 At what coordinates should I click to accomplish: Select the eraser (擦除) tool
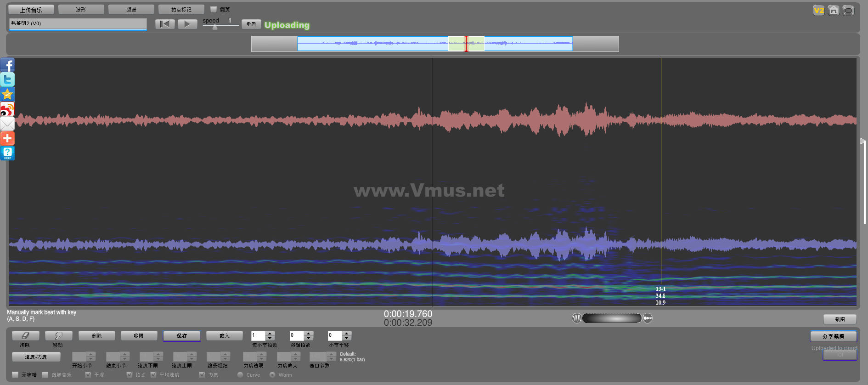tap(25, 336)
